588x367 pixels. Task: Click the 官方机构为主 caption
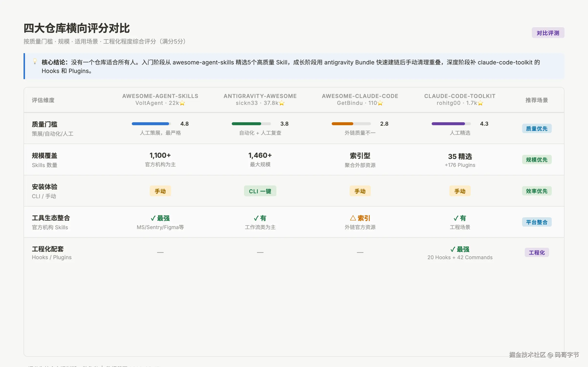coord(160,165)
